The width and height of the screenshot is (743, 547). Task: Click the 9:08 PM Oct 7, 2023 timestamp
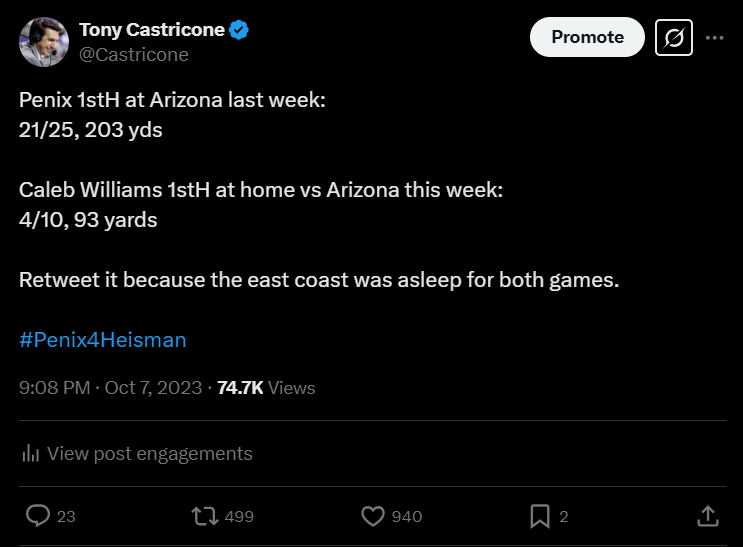click(110, 388)
